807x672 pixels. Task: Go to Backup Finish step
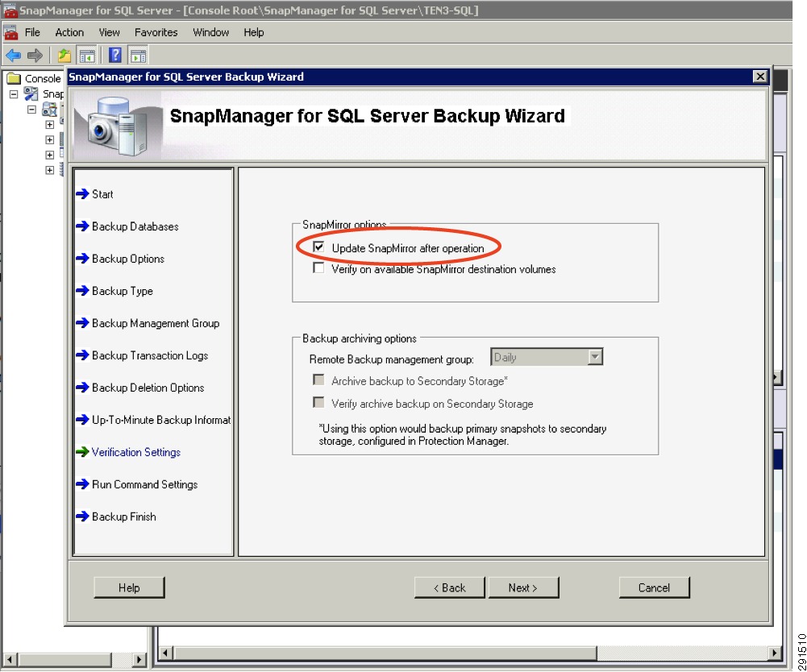pos(124,516)
